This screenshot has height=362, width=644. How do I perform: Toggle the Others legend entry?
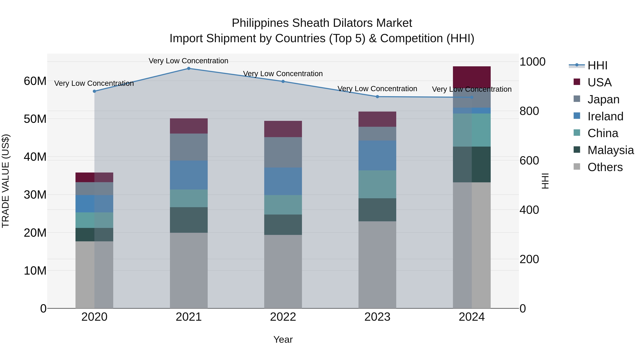point(598,167)
